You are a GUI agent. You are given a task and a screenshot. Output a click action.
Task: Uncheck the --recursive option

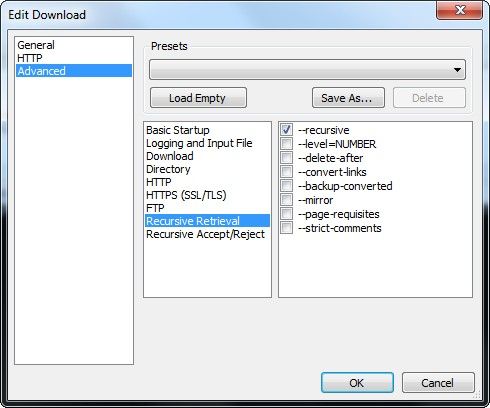coord(286,130)
